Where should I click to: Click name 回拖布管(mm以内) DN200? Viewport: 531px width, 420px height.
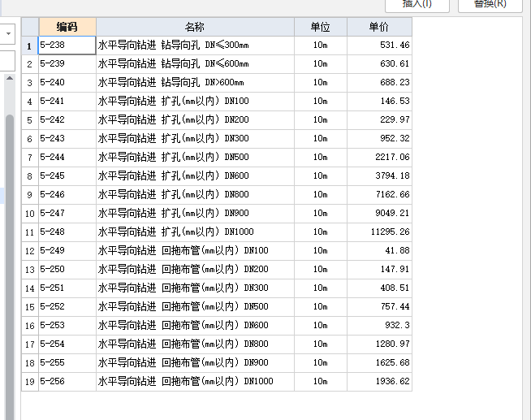tap(196, 269)
